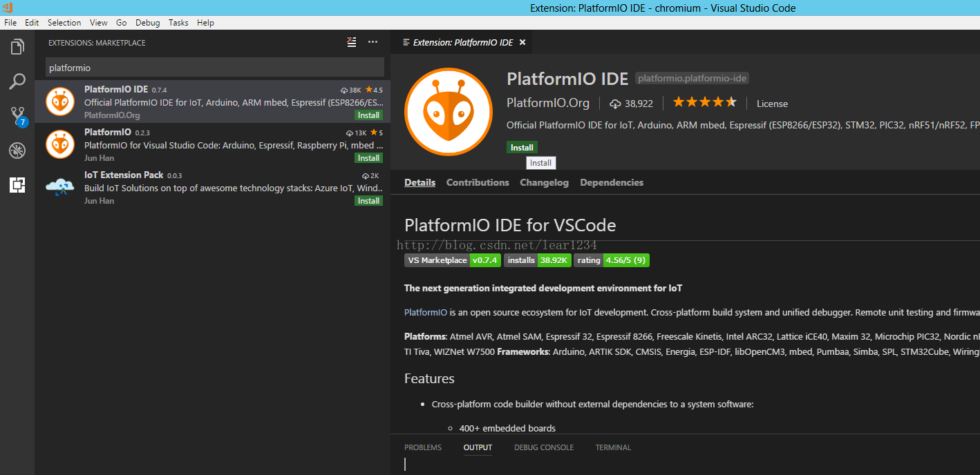Switch to the Changelog tab
Viewport: 980px width, 475px height.
click(544, 182)
